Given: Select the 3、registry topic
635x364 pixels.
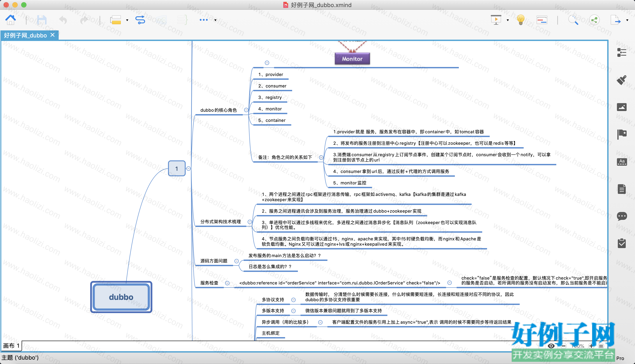Looking at the screenshot, I should (x=270, y=97).
